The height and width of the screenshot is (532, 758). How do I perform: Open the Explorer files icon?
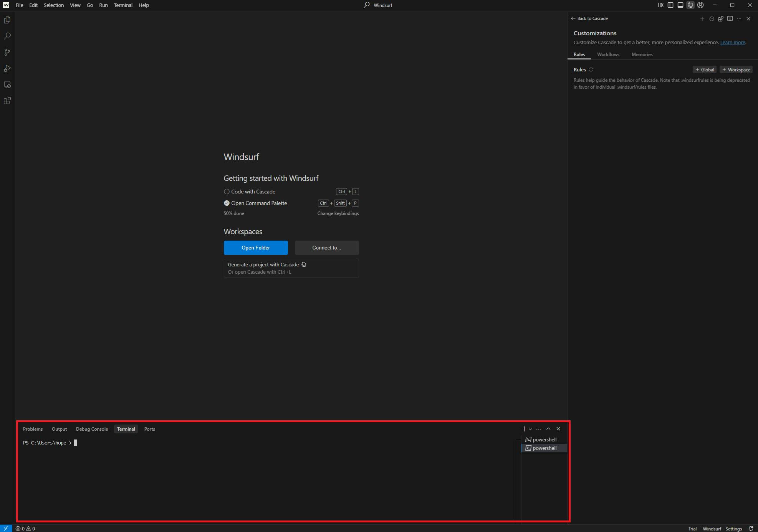tap(7, 20)
